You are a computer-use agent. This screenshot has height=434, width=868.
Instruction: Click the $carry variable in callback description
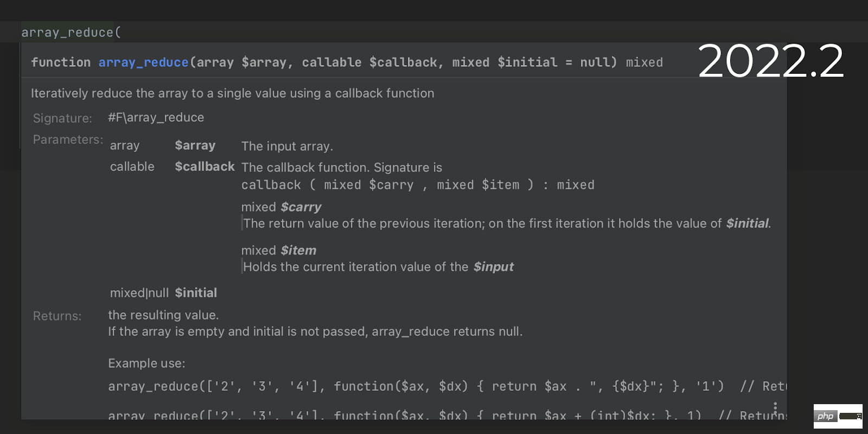click(x=301, y=207)
